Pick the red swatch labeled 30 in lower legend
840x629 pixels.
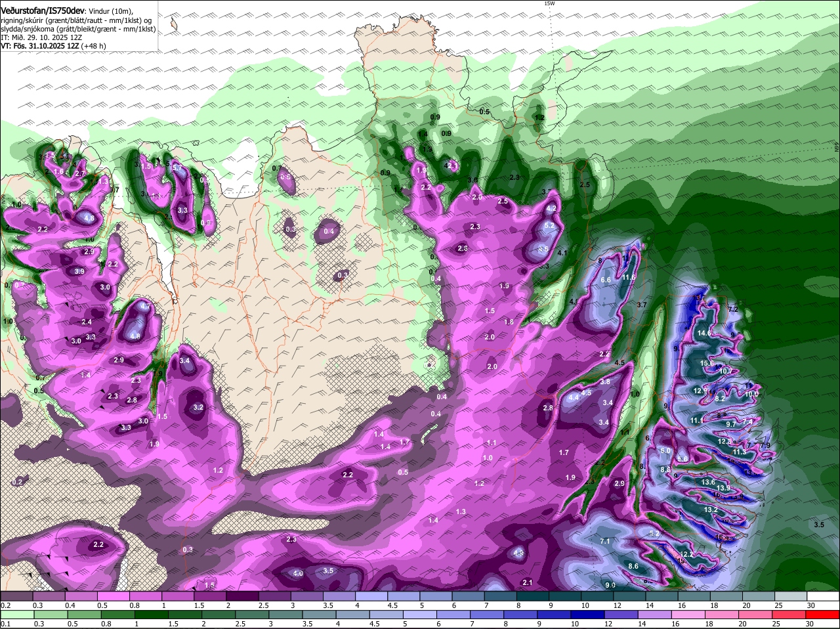pyautogui.click(x=823, y=615)
